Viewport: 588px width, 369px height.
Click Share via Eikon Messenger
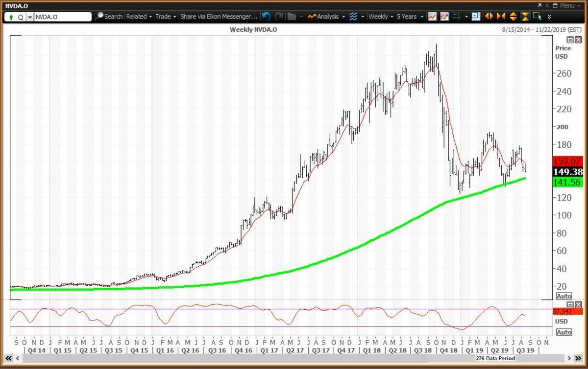[x=218, y=17]
